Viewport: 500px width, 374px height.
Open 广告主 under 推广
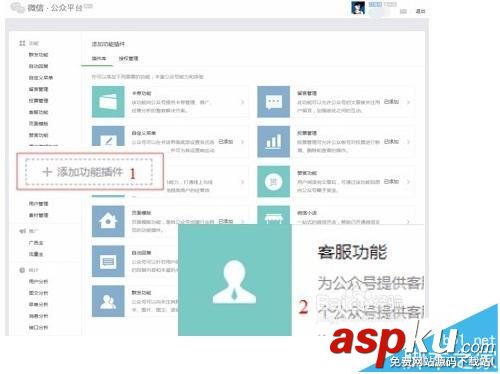click(x=36, y=243)
